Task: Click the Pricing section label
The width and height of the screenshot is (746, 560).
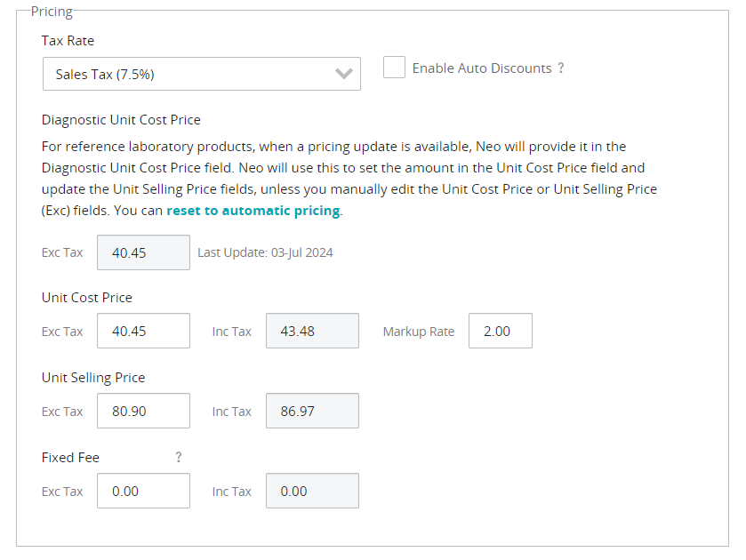Action: pyautogui.click(x=51, y=11)
